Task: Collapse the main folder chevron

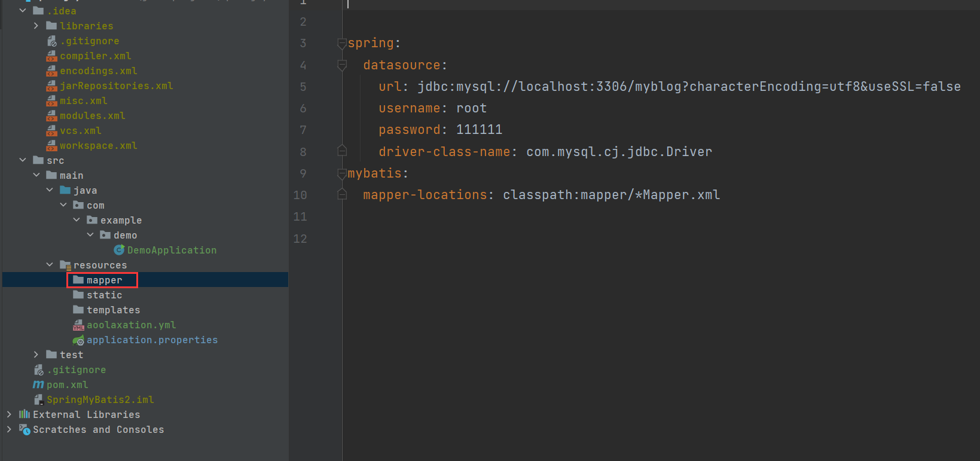Action: point(36,175)
